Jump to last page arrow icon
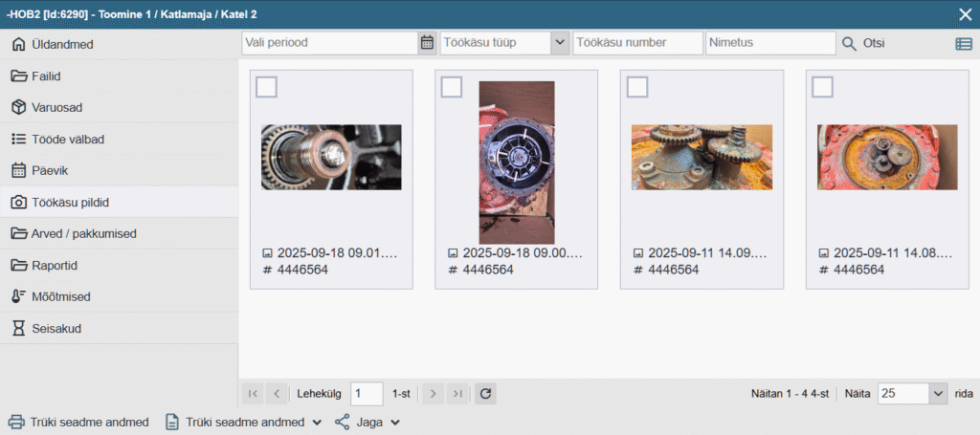The image size is (980, 435). (x=457, y=393)
